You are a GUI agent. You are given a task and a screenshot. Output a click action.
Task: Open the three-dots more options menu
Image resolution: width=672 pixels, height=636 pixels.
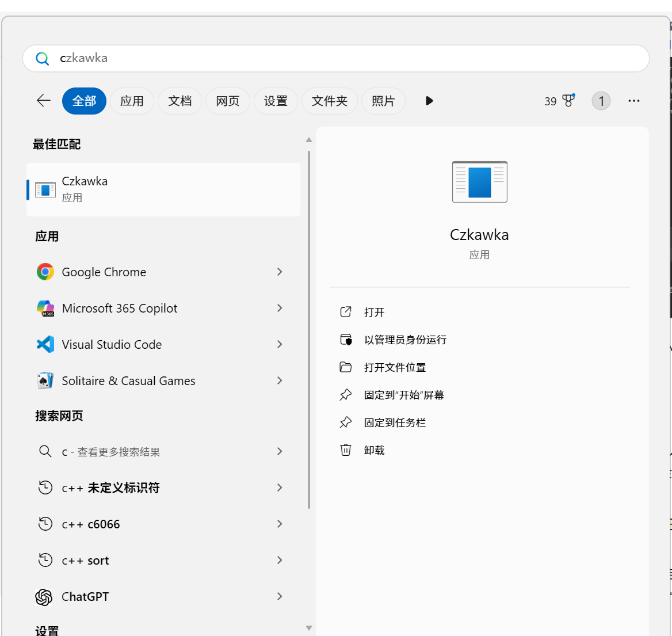coord(634,101)
